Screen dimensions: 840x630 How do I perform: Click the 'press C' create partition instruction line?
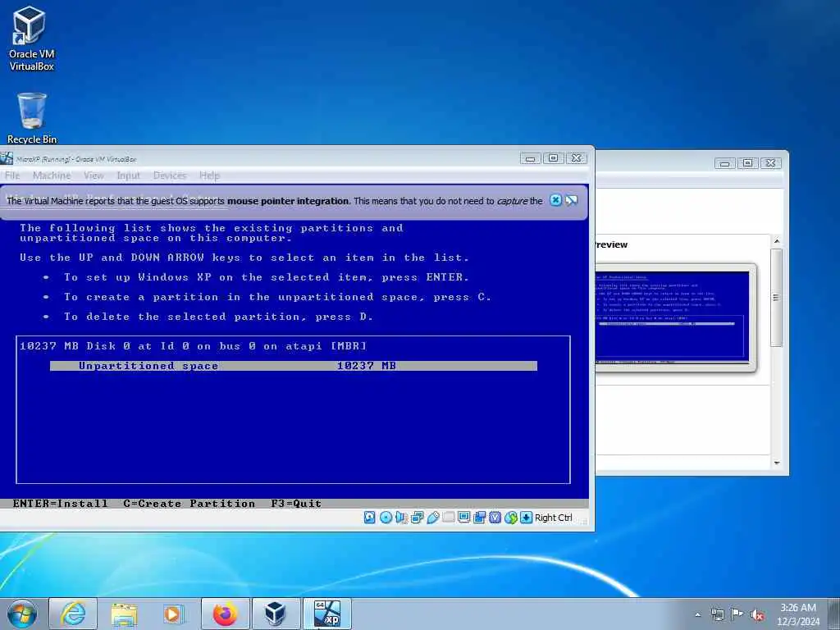pyautogui.click(x=277, y=297)
